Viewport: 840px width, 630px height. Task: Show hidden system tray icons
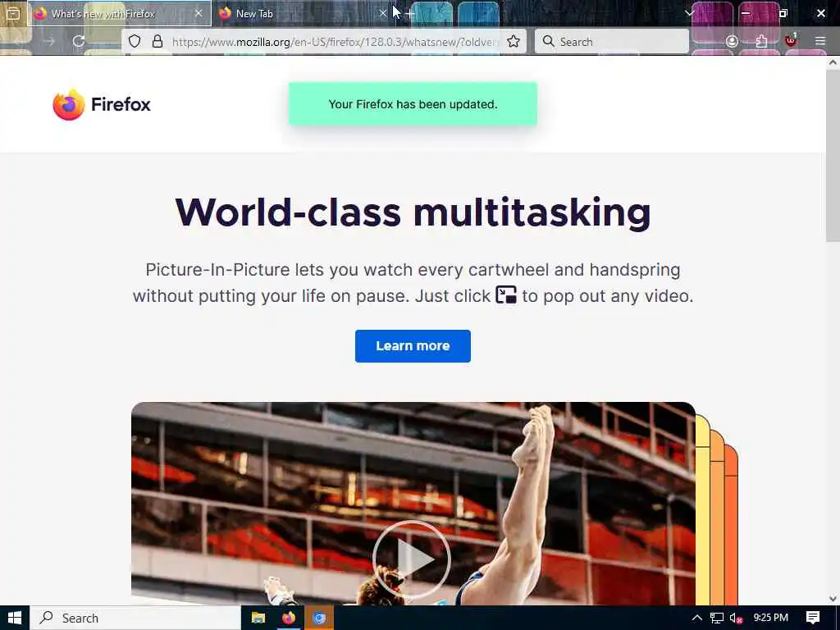coord(697,618)
